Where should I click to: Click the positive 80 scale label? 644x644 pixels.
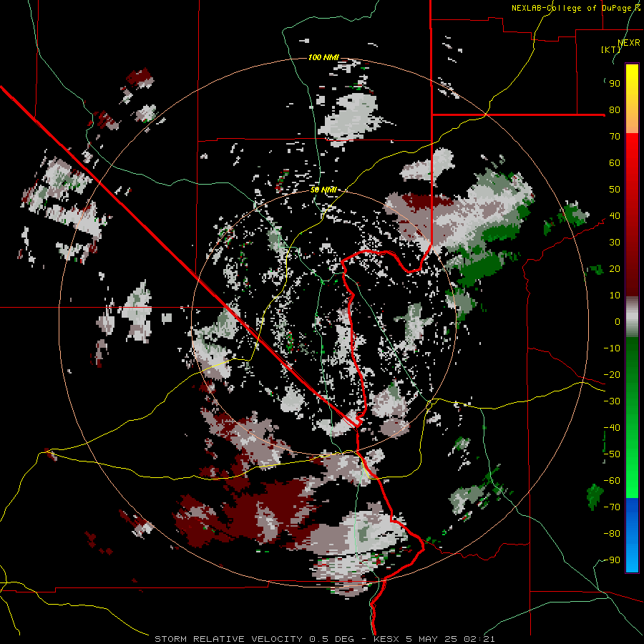615,110
